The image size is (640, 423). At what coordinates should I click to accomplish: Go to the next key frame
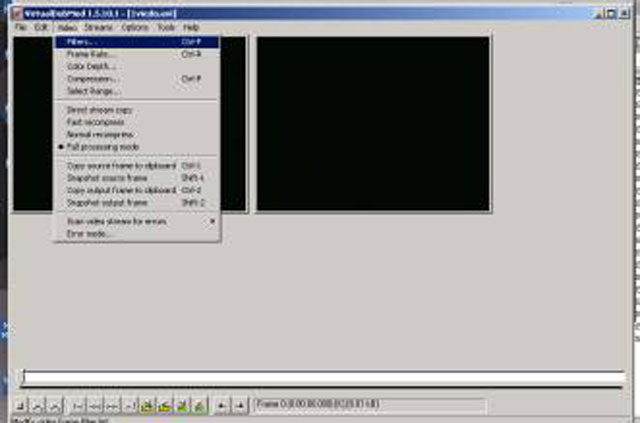165,406
